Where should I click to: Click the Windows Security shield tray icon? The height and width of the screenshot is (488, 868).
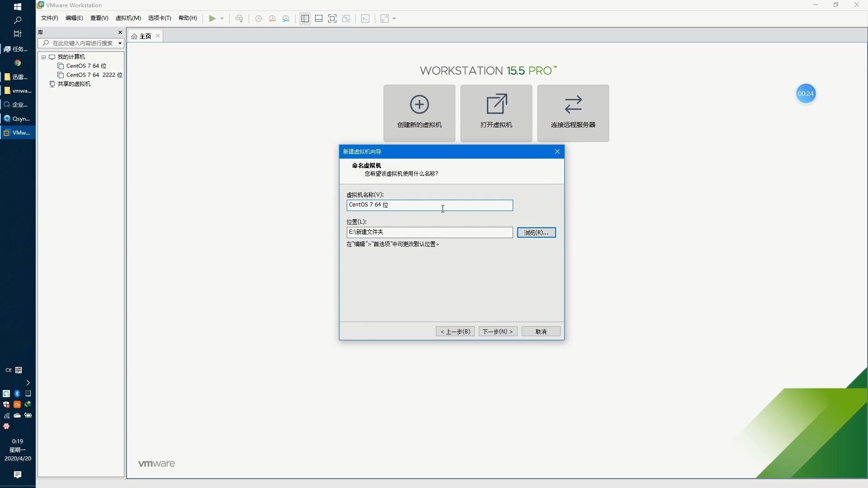6,404
